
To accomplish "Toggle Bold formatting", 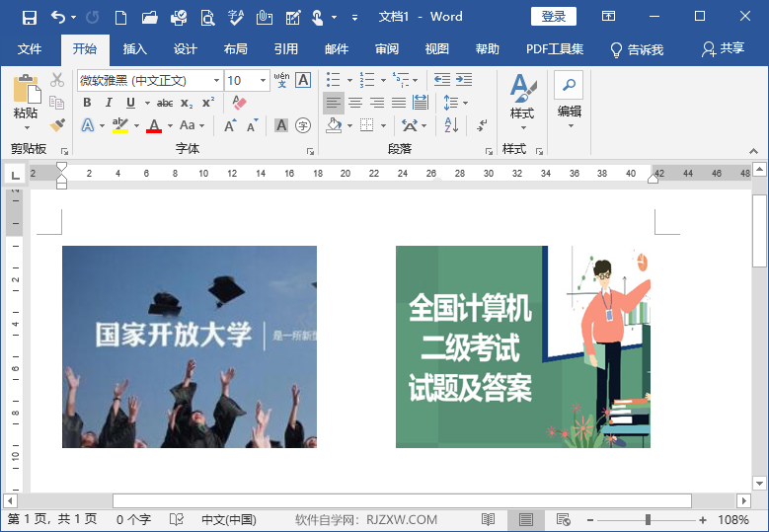I will pyautogui.click(x=87, y=103).
